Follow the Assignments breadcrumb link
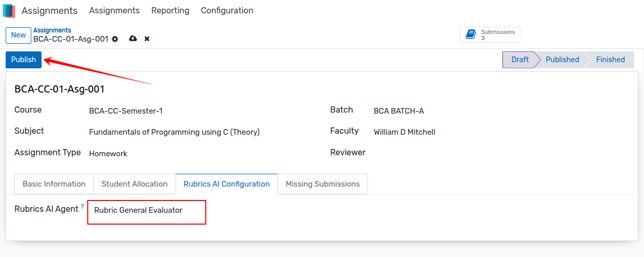Image resolution: width=644 pixels, height=257 pixels. pos(52,30)
